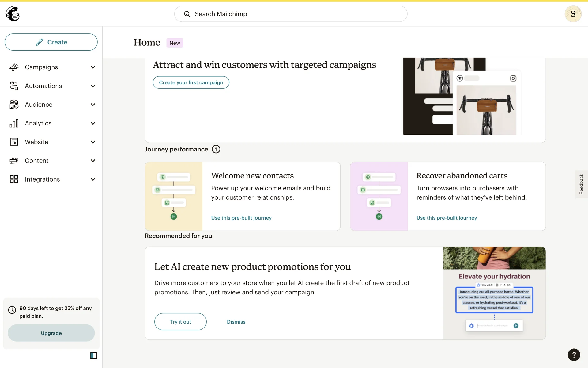Image resolution: width=588 pixels, height=368 pixels.
Task: Open the vertical Feedback tab
Action: 581,184
